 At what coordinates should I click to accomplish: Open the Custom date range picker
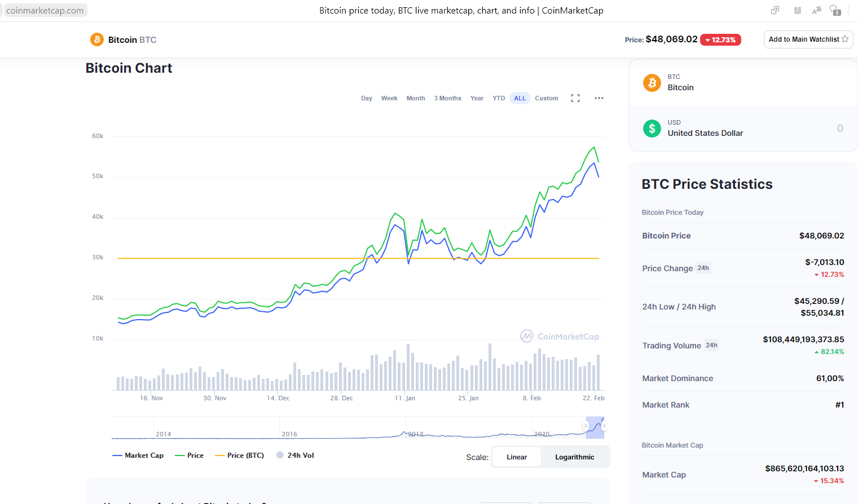point(547,98)
